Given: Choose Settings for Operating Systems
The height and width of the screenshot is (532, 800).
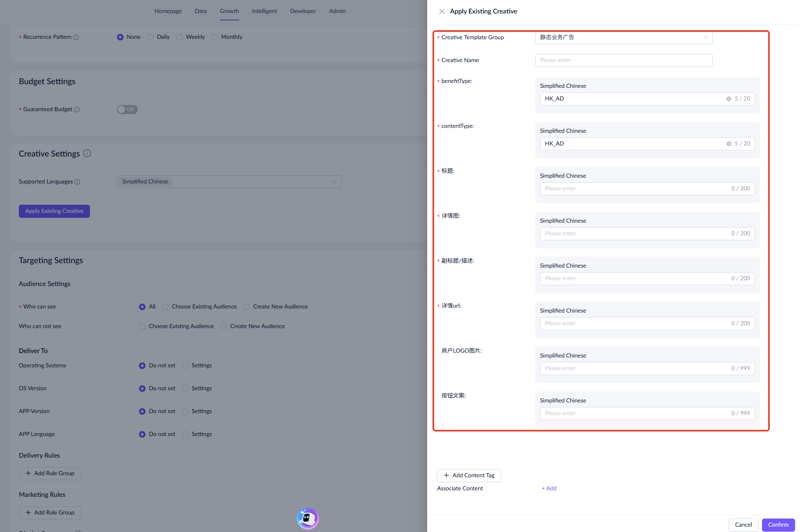Looking at the screenshot, I should pos(185,366).
